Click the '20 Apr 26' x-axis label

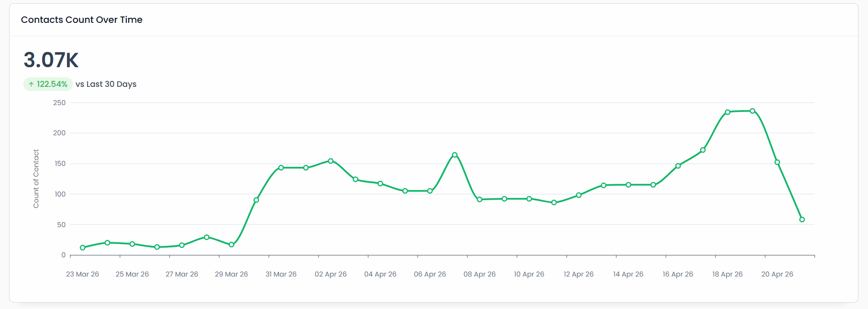(777, 274)
